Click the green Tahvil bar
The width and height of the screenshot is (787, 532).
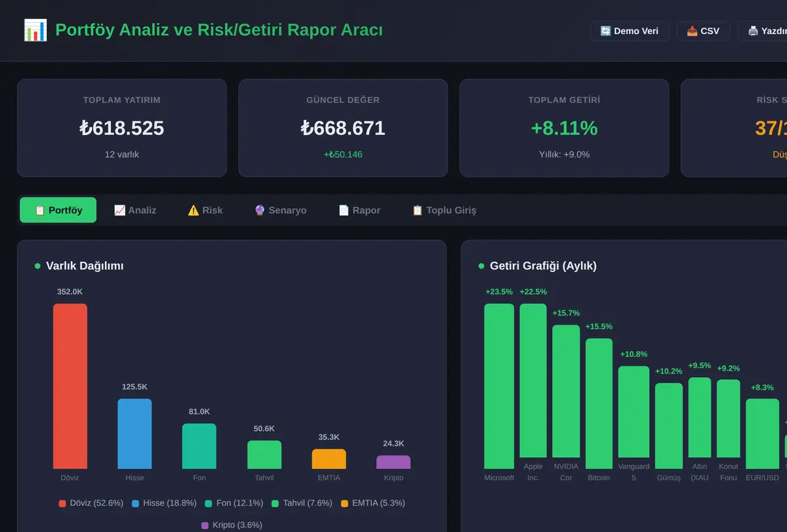pyautogui.click(x=264, y=455)
